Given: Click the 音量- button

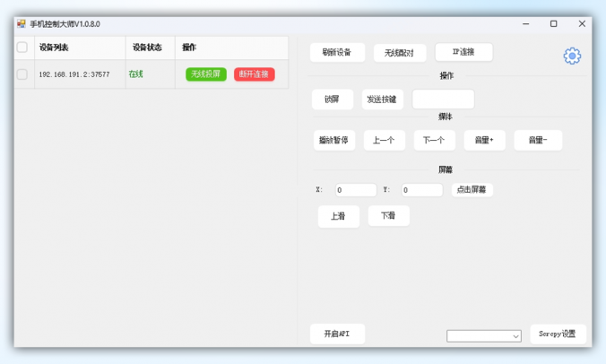Looking at the screenshot, I should (538, 140).
